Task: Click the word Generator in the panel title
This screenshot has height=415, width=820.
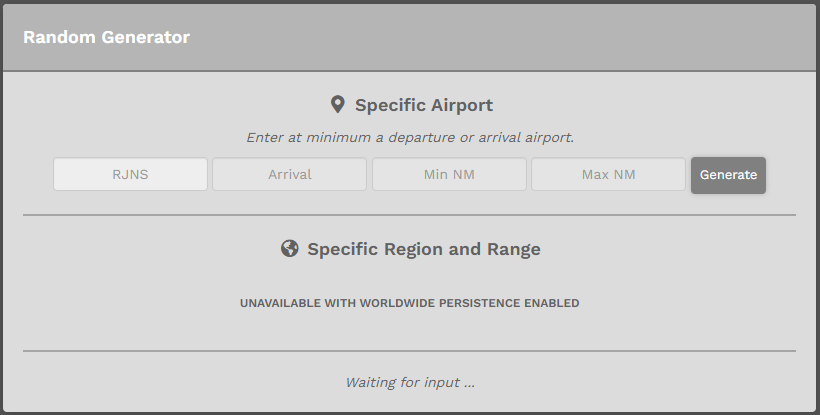Action: (145, 37)
